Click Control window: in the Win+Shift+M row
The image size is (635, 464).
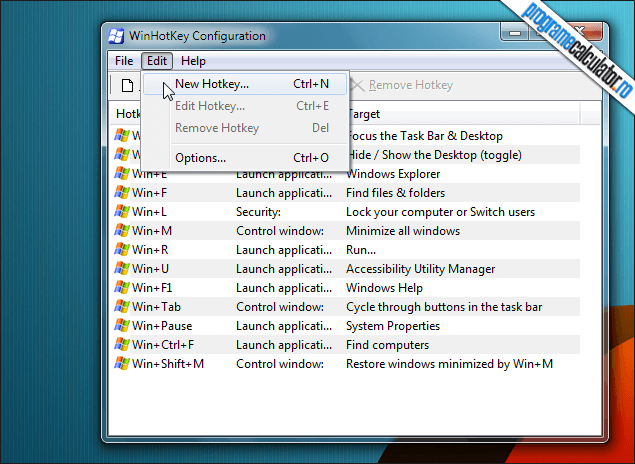[280, 364]
